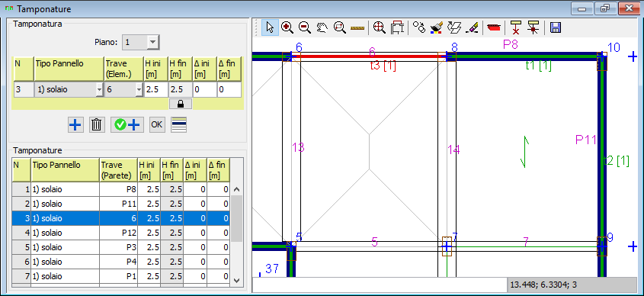Click the Tipo Pannello header in lower table
The height and width of the screenshot is (296, 644).
[x=66, y=170]
